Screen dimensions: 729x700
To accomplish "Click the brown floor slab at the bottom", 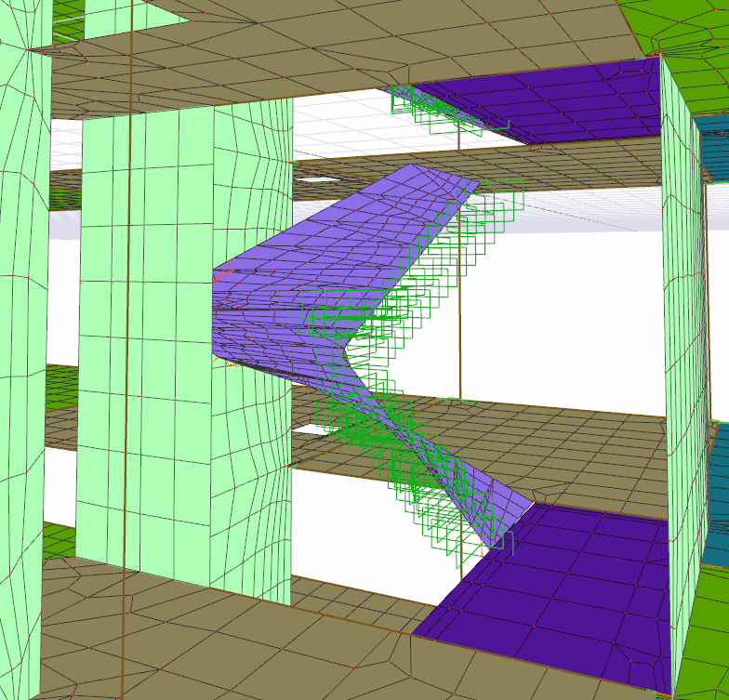I will [232, 651].
